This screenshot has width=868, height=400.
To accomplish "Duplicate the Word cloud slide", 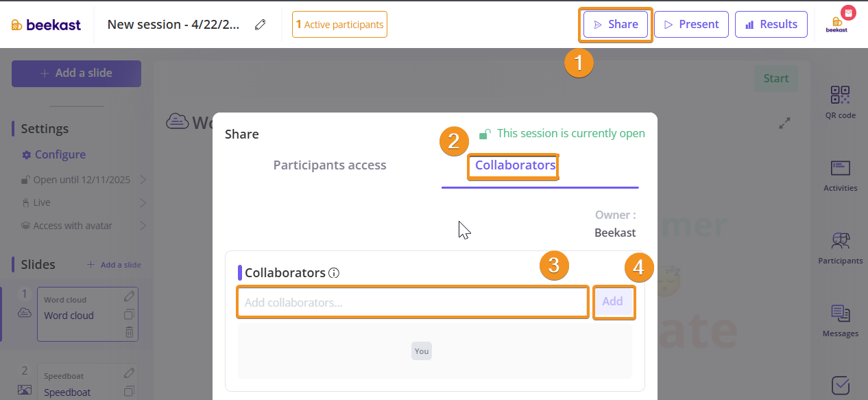I will coord(130,314).
